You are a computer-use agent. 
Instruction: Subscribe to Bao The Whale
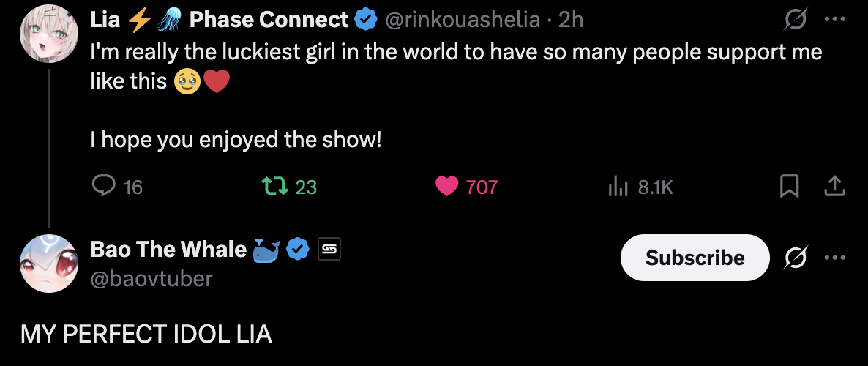pos(695,258)
